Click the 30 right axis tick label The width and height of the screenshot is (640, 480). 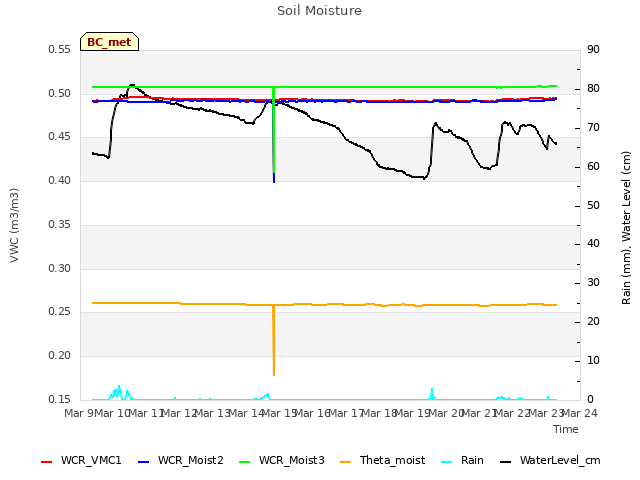pos(593,282)
